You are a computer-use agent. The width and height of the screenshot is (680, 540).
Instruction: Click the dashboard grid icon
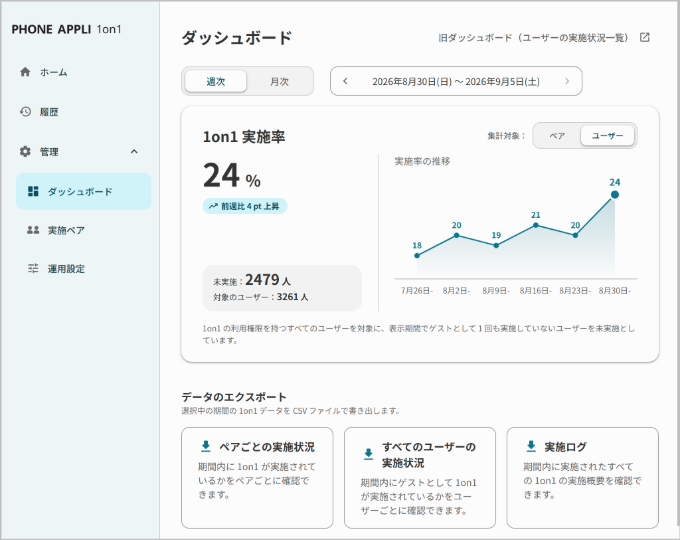point(33,191)
